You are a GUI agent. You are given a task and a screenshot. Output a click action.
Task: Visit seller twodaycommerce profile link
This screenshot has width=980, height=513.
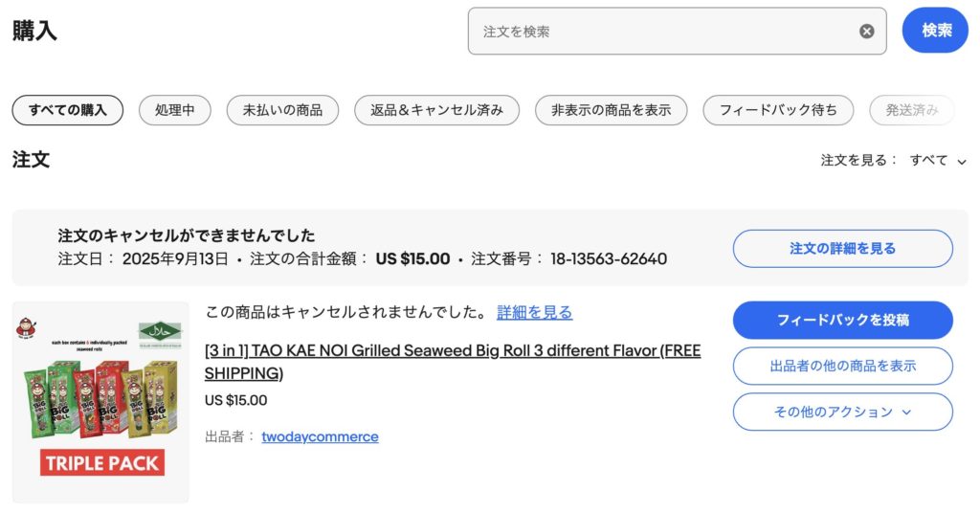[320, 436]
